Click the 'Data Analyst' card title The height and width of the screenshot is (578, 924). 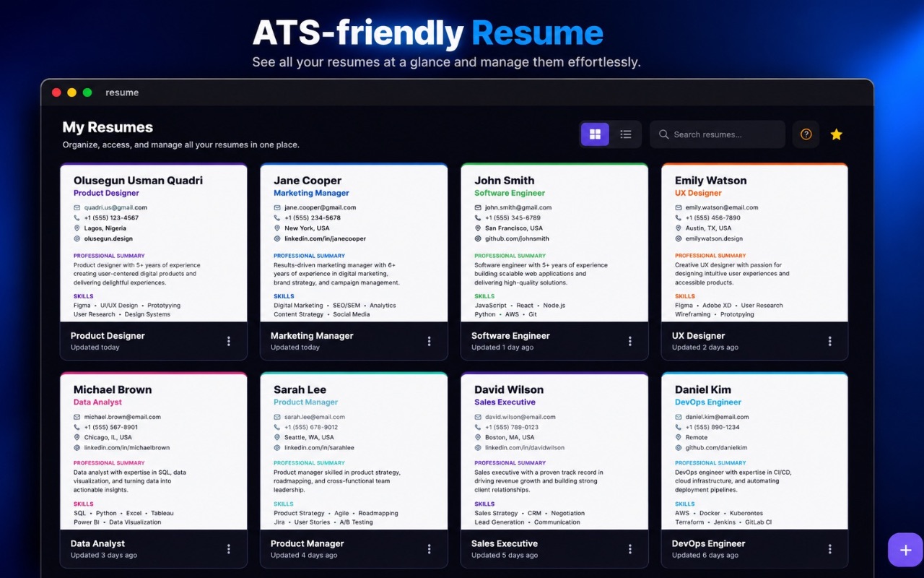point(97,544)
